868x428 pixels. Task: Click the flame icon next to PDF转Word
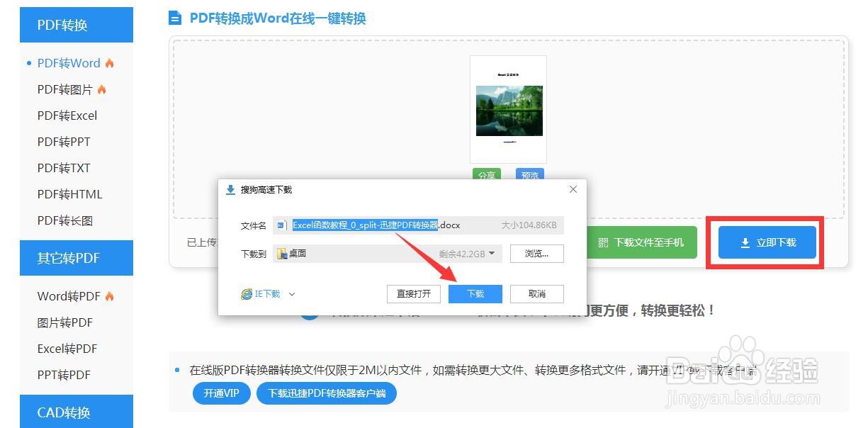tap(108, 62)
